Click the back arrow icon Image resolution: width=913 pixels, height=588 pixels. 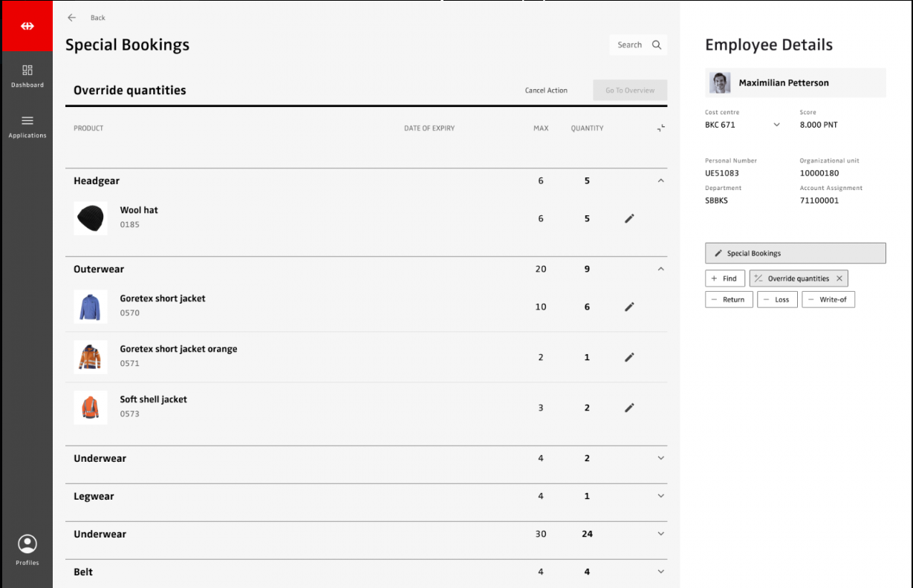click(x=72, y=18)
